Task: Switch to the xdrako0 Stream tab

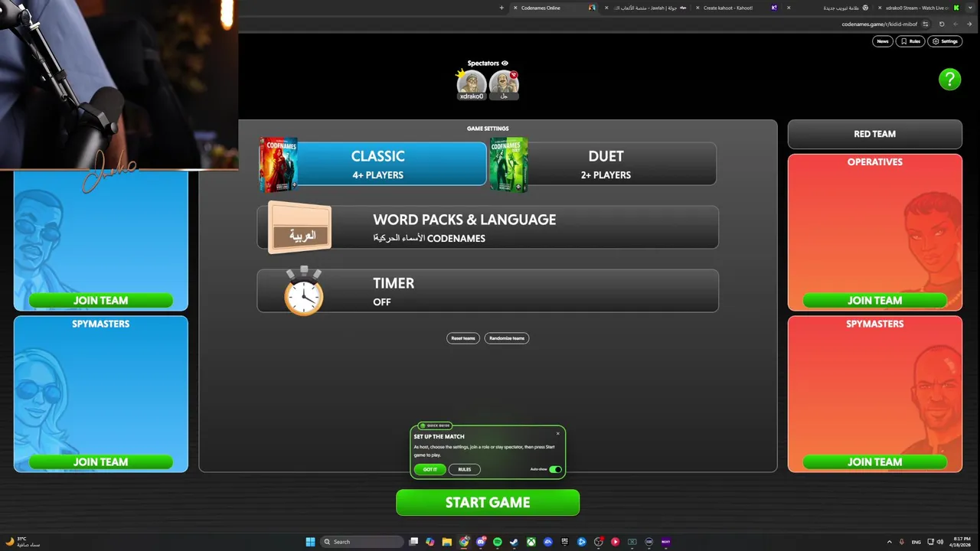Action: pyautogui.click(x=919, y=8)
